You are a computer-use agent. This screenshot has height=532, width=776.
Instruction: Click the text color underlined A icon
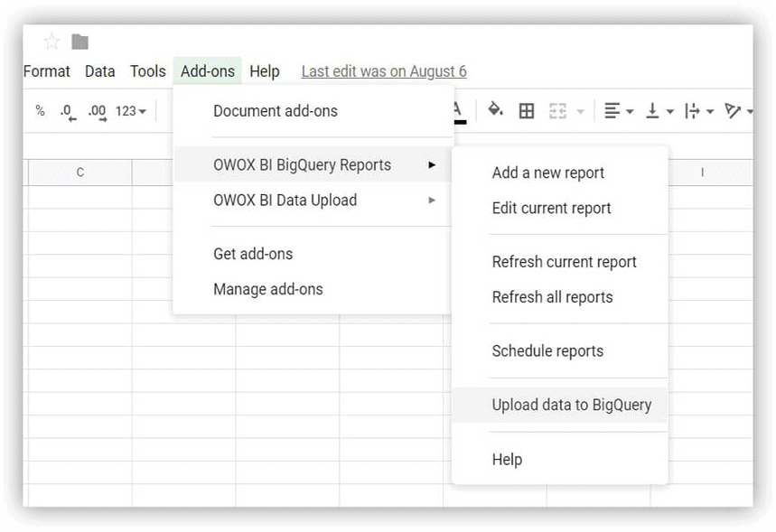click(458, 110)
